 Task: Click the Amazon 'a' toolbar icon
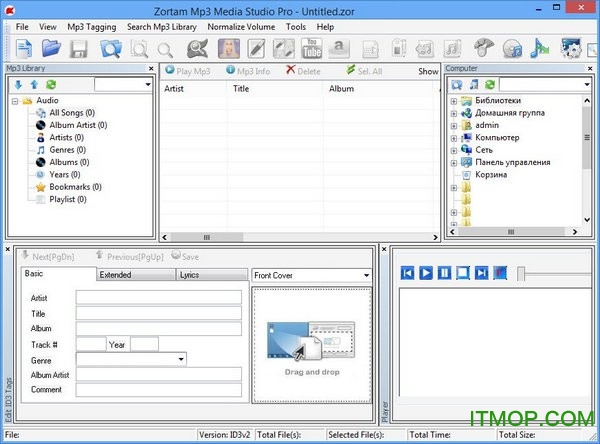coord(339,49)
